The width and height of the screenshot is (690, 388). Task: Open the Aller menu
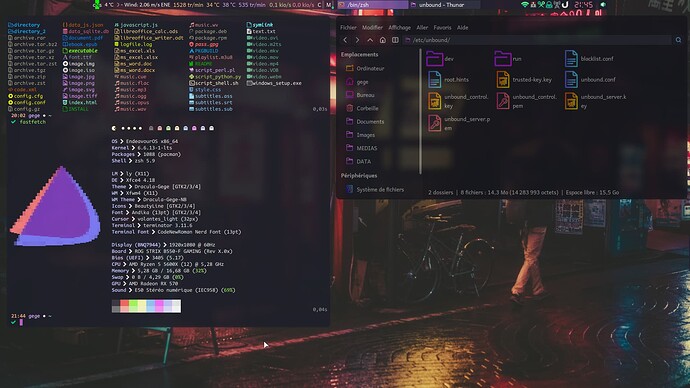point(422,27)
